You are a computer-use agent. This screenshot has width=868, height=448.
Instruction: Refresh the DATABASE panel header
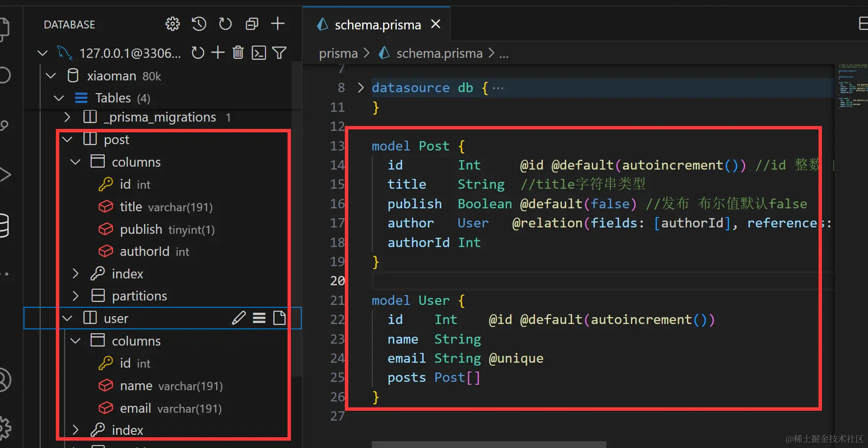click(225, 24)
